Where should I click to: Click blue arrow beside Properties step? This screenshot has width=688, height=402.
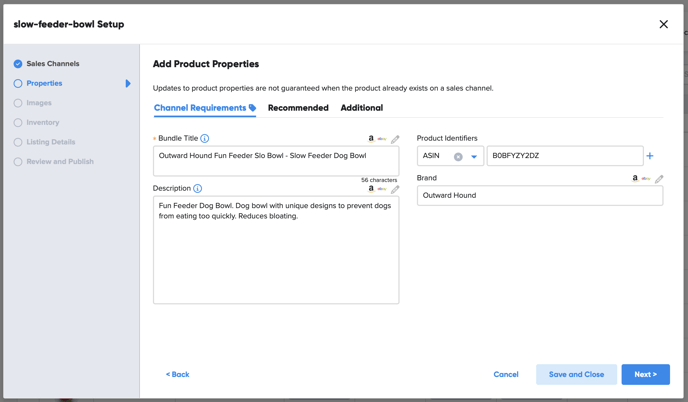(128, 83)
